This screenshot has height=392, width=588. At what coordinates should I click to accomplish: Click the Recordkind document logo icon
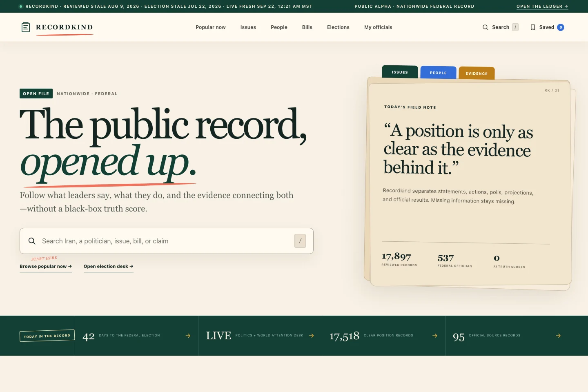pyautogui.click(x=26, y=27)
